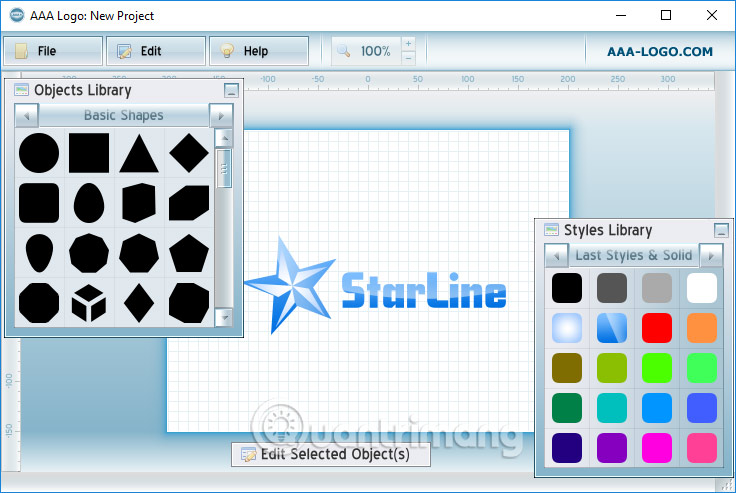
Task: Select the egg shape in second row
Action: 89,203
